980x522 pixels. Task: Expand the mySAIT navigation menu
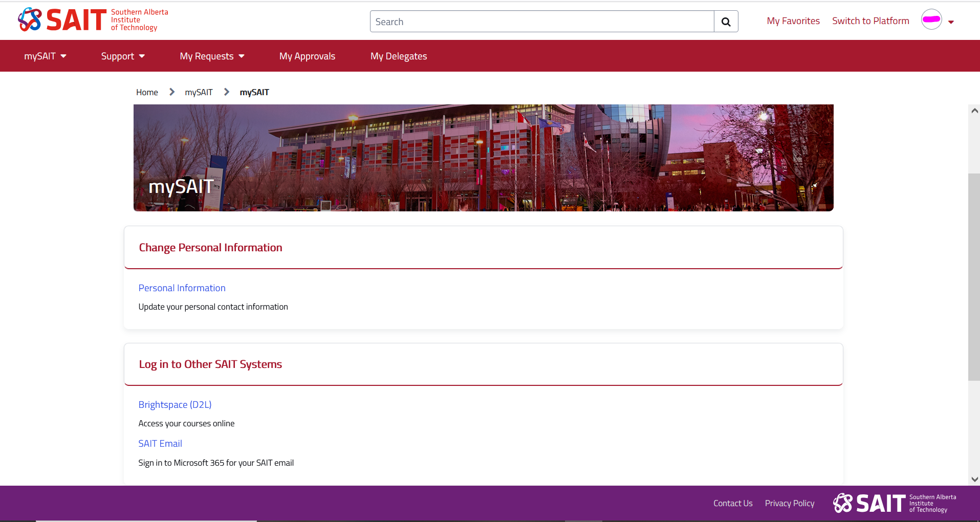pyautogui.click(x=45, y=56)
